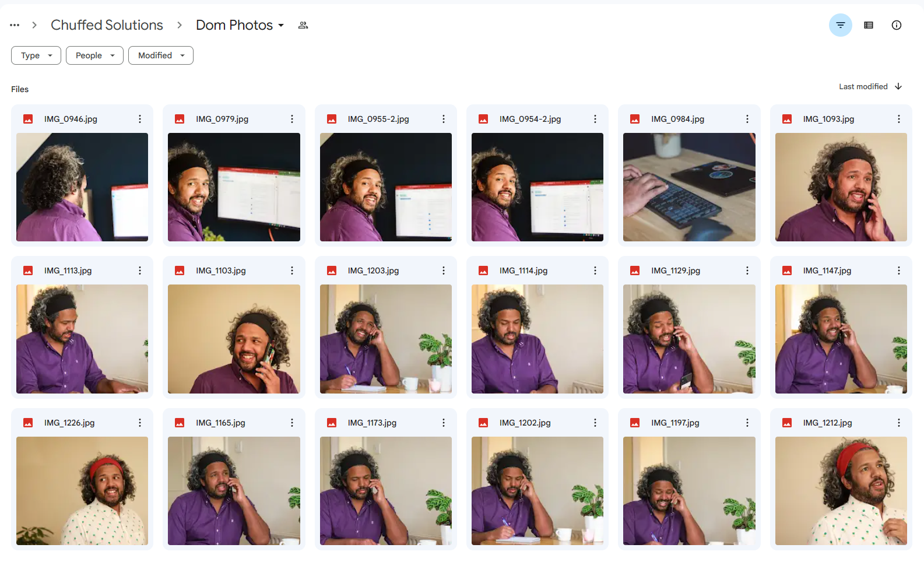The width and height of the screenshot is (924, 562).
Task: Select the IMG_1165.jpg photo thumbnail
Action: tap(234, 491)
